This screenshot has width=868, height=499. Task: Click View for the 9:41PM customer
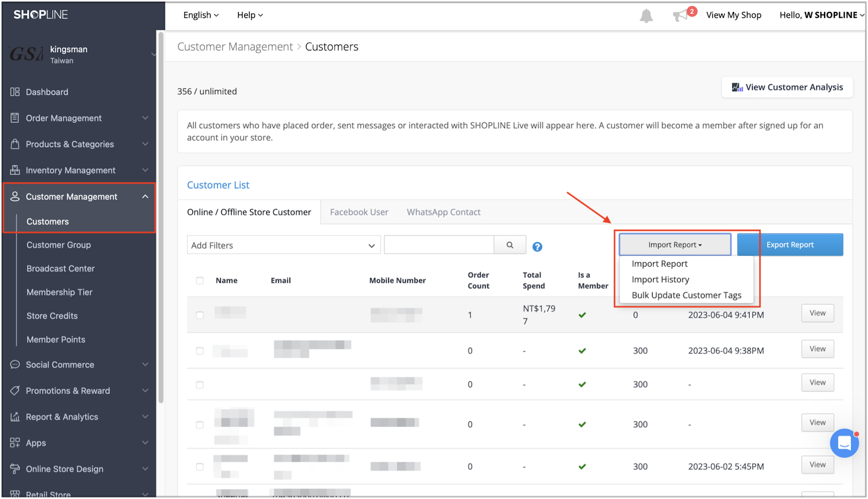click(818, 313)
